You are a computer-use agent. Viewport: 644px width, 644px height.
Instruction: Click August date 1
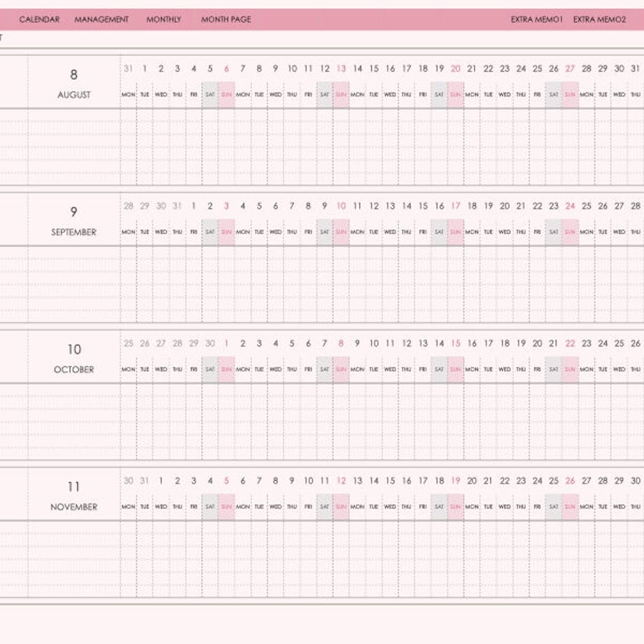[x=145, y=69]
